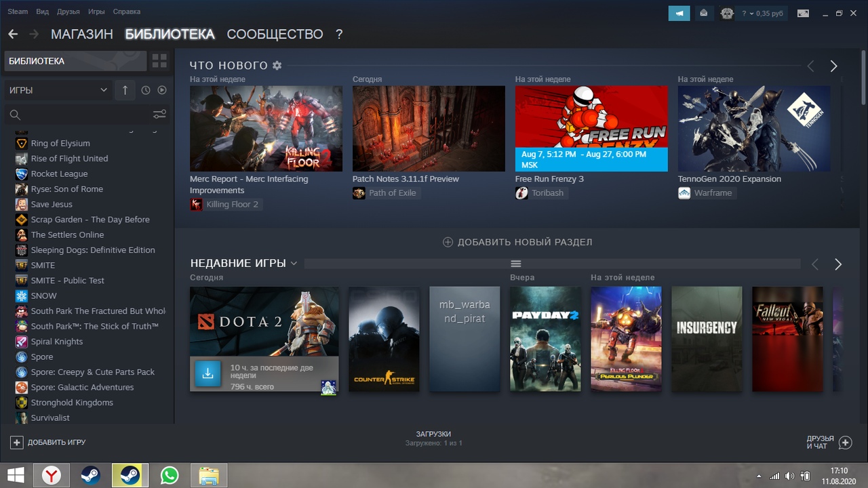This screenshot has height=488, width=868.
Task: Open File Explorer from taskbar
Action: point(208,475)
